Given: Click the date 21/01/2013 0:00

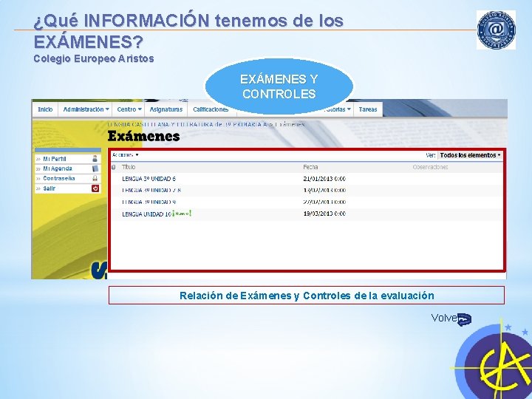Looking at the screenshot, I should click(x=324, y=179).
